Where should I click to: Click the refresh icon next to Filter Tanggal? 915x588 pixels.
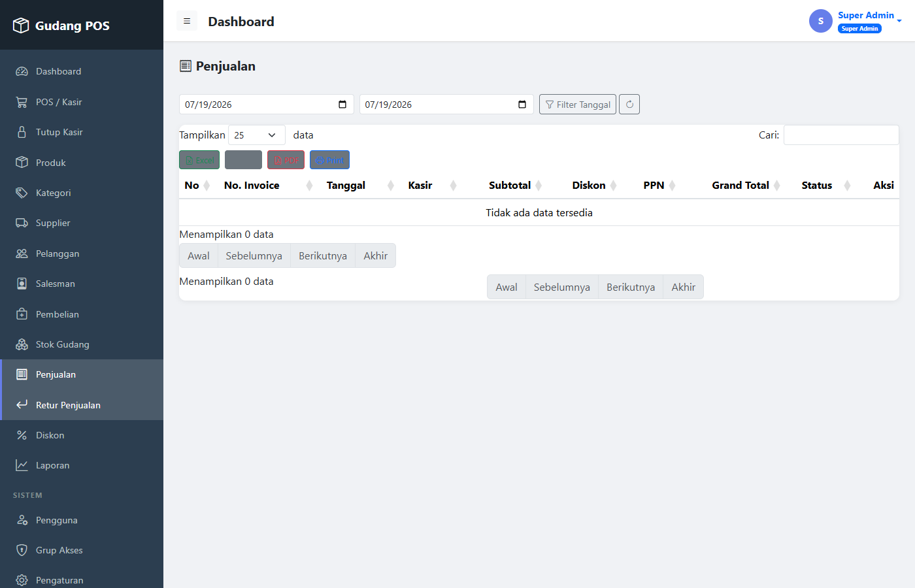629,105
